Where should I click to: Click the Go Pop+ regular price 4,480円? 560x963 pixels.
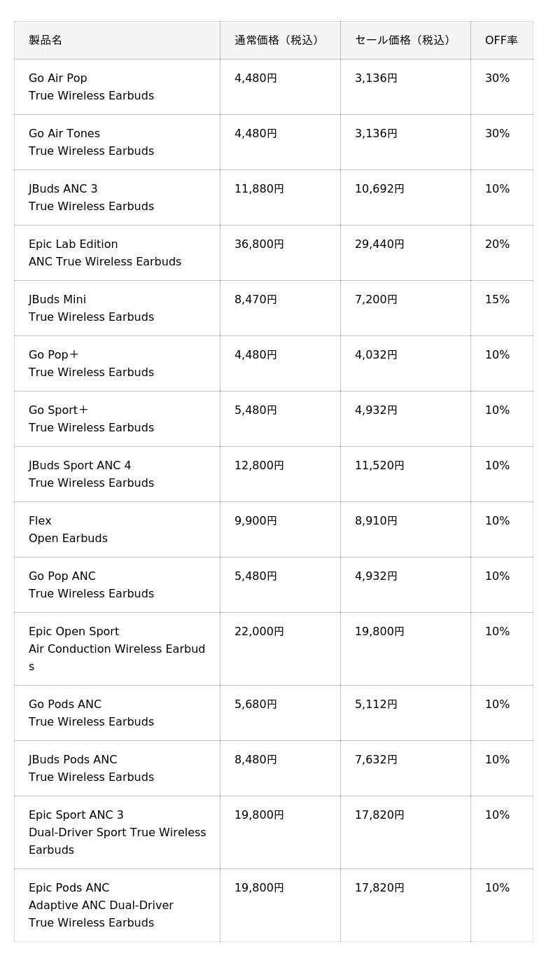point(255,355)
